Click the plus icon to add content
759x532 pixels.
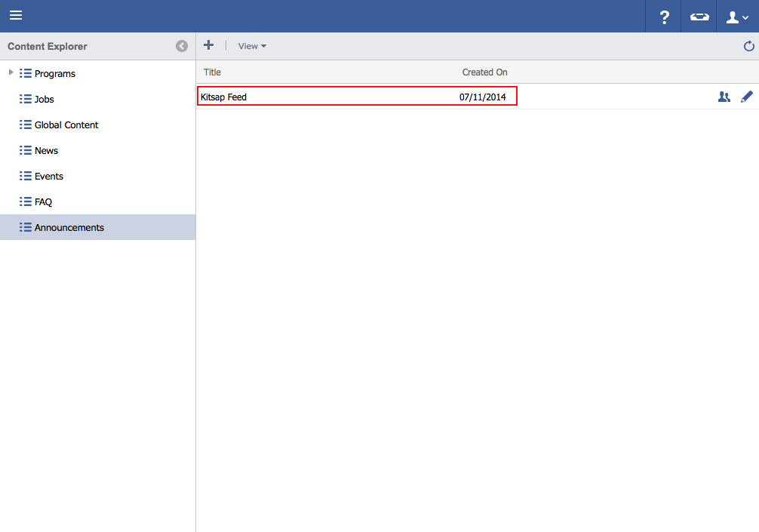(x=209, y=45)
